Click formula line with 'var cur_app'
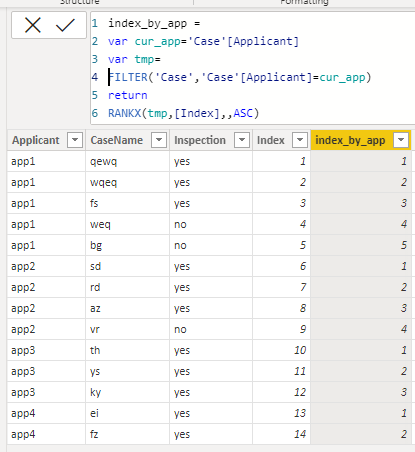The width and height of the screenshot is (415, 452). pyautogui.click(x=203, y=41)
